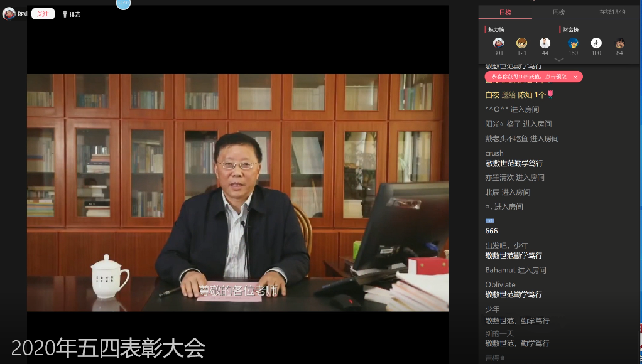Viewport: 642px width, 364px height.
Task: Dismiss the pink reward notification with X
Action: click(575, 77)
